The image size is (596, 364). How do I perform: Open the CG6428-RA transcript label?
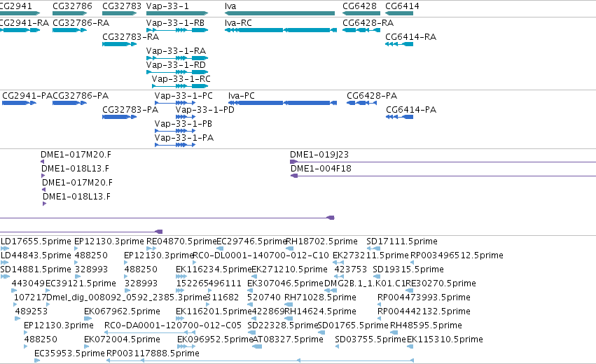pos(368,23)
